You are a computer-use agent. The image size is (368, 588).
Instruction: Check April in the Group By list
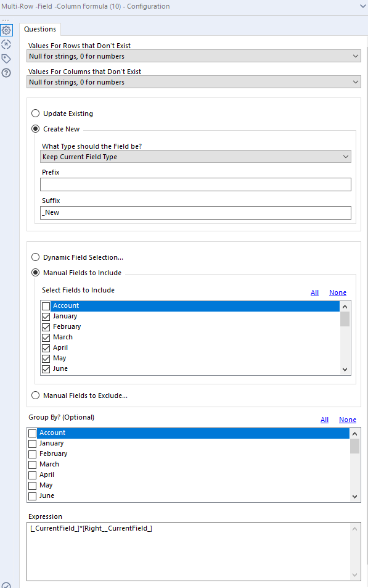33,475
